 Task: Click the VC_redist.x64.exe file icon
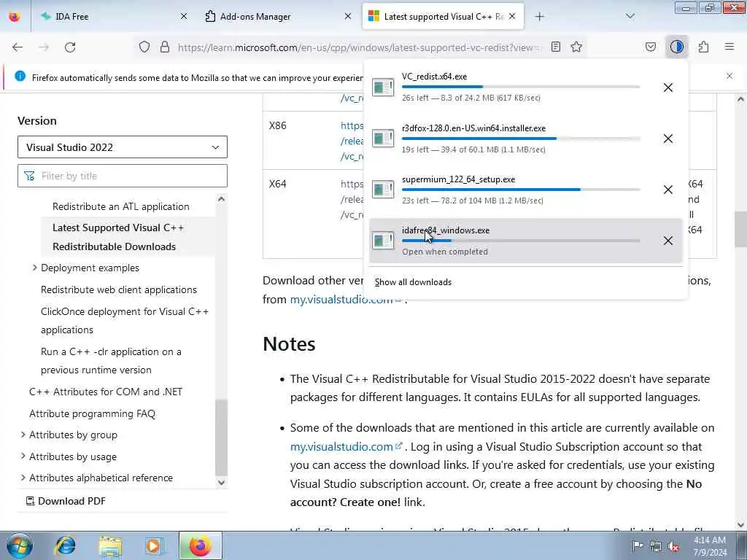[383, 87]
